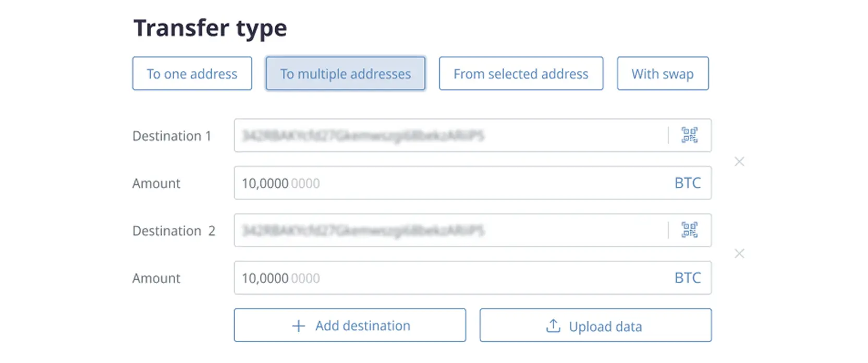The height and width of the screenshot is (363, 868).
Task: Scan QR code for Destination 2
Action: click(689, 230)
